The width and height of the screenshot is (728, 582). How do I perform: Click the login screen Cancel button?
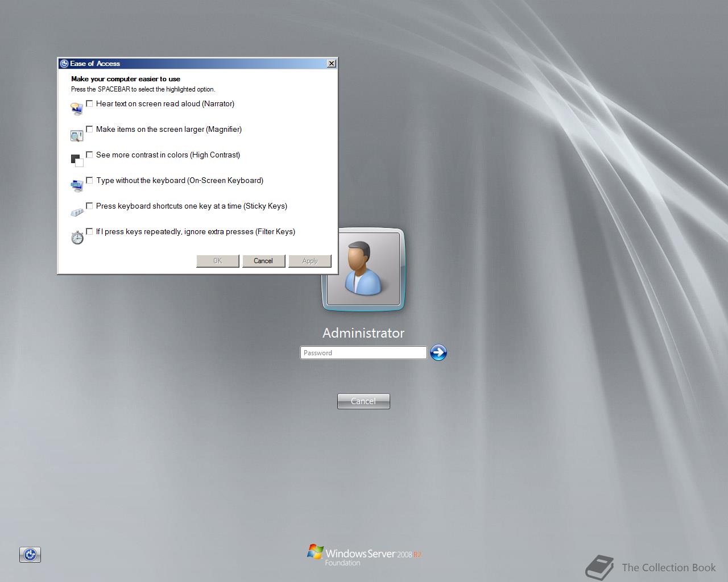coord(363,401)
